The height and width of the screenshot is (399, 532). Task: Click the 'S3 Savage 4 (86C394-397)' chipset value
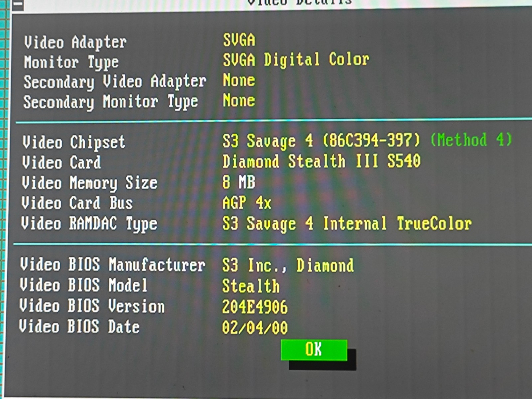322,141
